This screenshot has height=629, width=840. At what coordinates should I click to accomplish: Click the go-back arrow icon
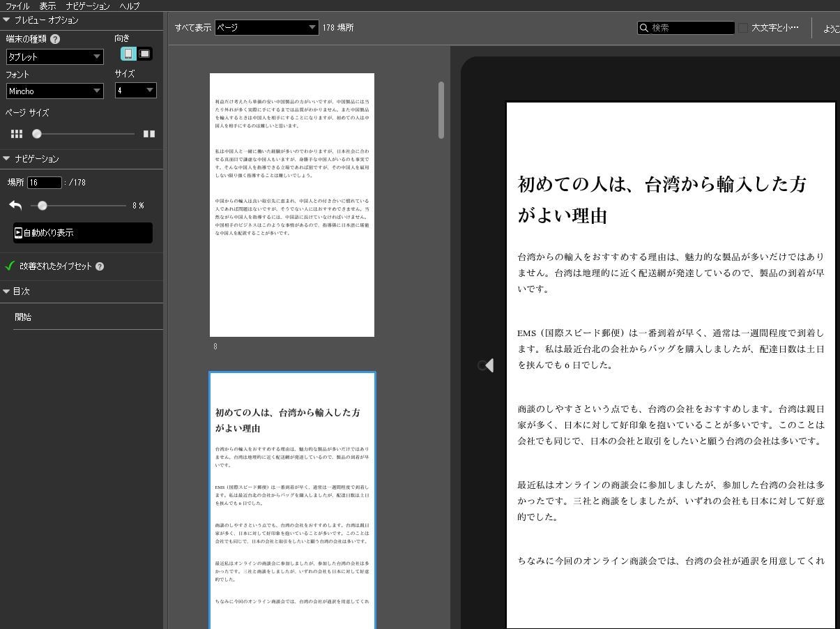(x=15, y=205)
